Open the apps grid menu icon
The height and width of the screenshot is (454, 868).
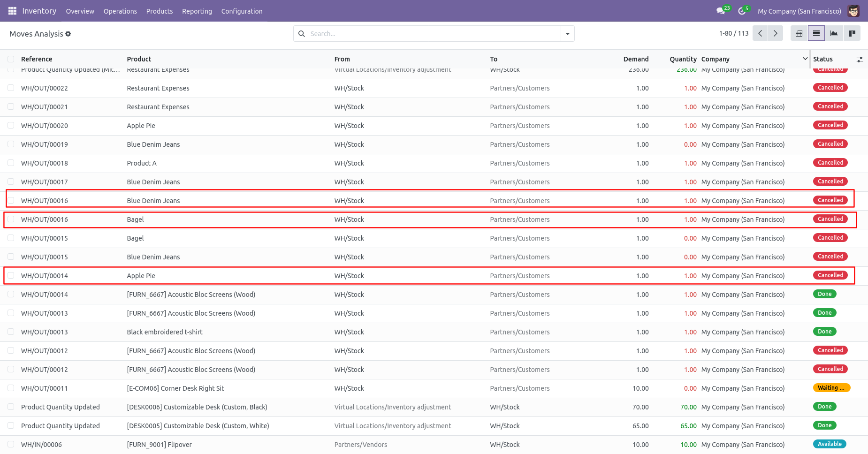[x=12, y=11]
